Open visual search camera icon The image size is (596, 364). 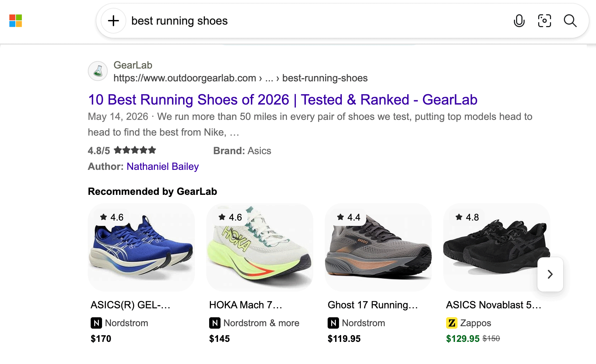545,21
